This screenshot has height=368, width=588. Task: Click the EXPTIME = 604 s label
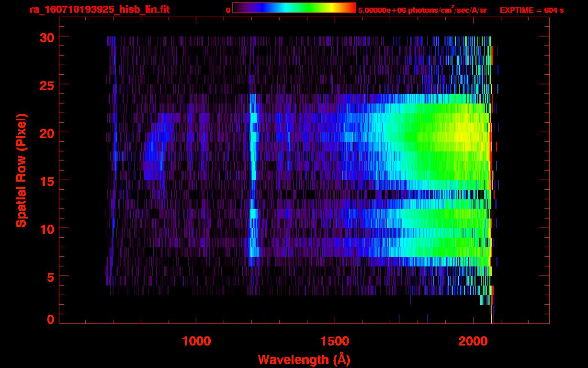tap(531, 10)
